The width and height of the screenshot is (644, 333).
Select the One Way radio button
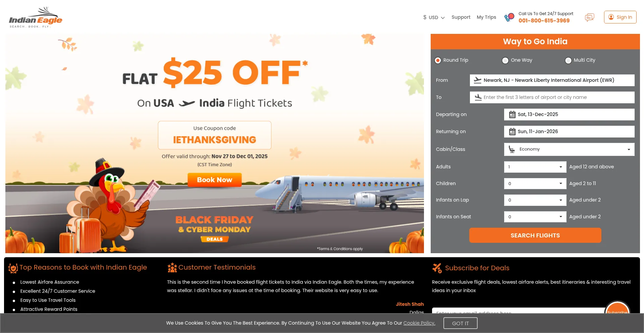(x=505, y=60)
